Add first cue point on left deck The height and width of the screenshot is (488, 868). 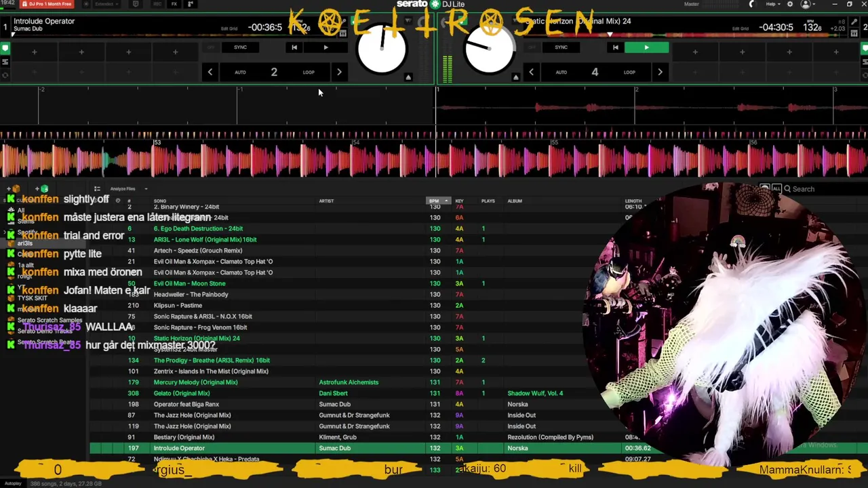pos(34,52)
